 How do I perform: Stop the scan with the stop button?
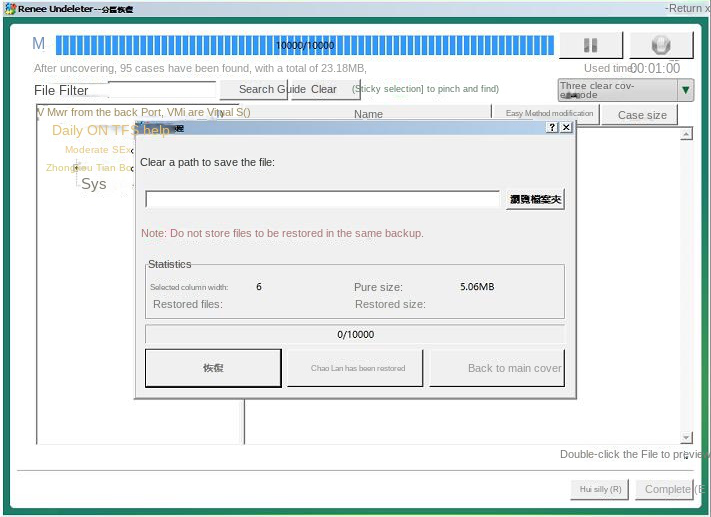tap(661, 45)
